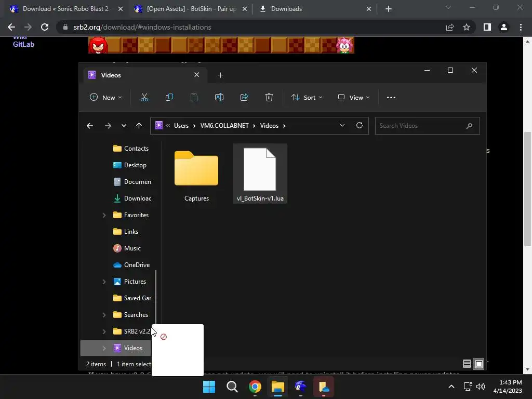Screen dimensions: 532x399
Task: Refresh the Videos folder view
Action: [360, 126]
